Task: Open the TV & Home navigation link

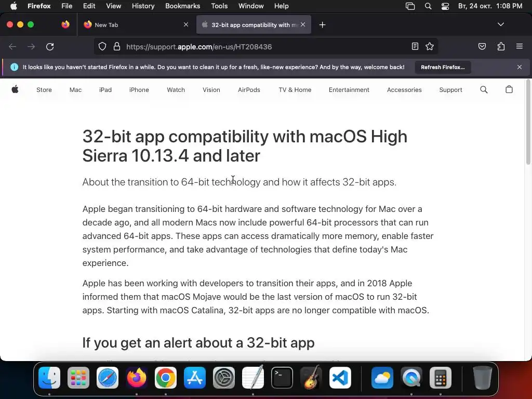Action: click(295, 90)
